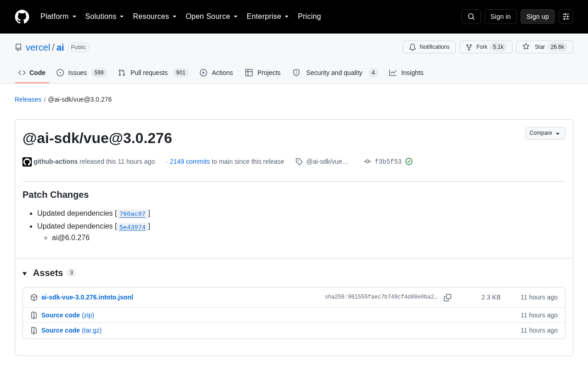Go to the Pricing page
The image size is (588, 368).
click(309, 17)
